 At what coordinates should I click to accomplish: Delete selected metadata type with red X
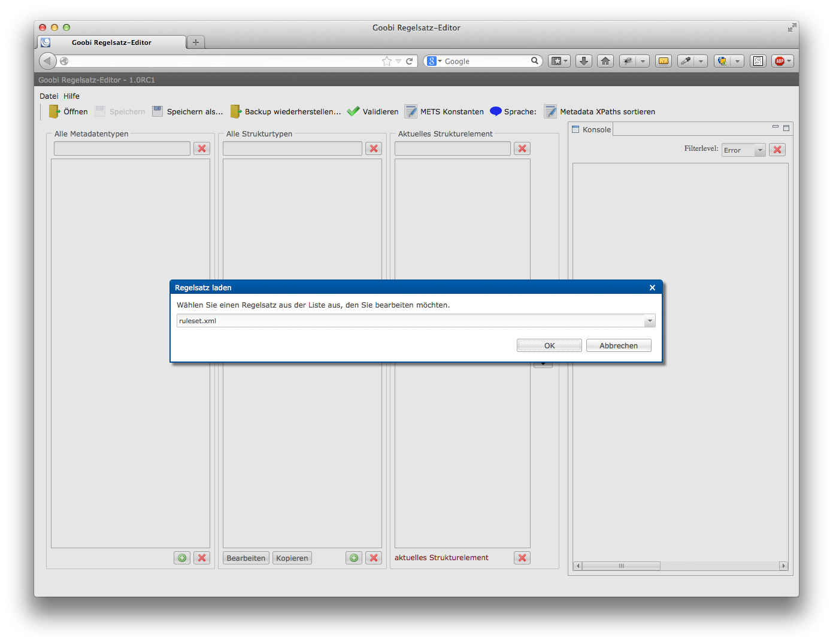pos(202,558)
